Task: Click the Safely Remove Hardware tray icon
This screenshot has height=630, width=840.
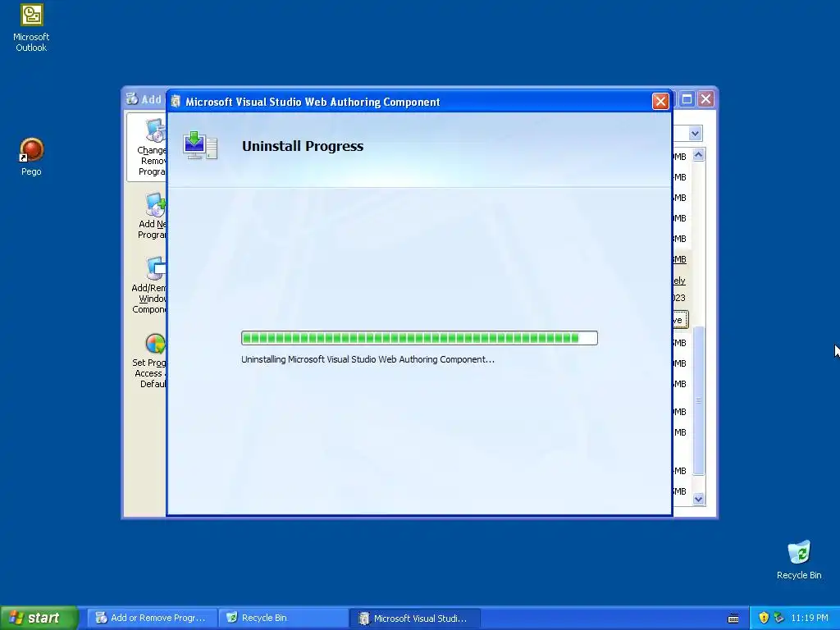Action: coord(779,618)
